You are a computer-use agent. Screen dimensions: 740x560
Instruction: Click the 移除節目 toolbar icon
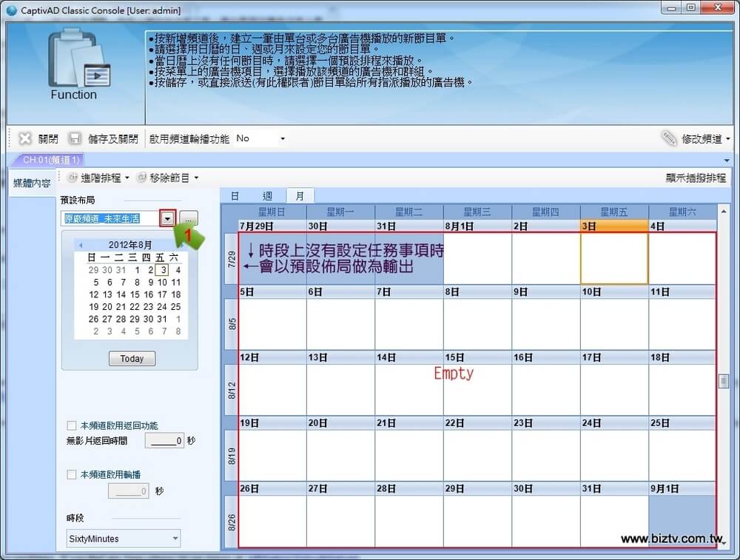[x=141, y=178]
